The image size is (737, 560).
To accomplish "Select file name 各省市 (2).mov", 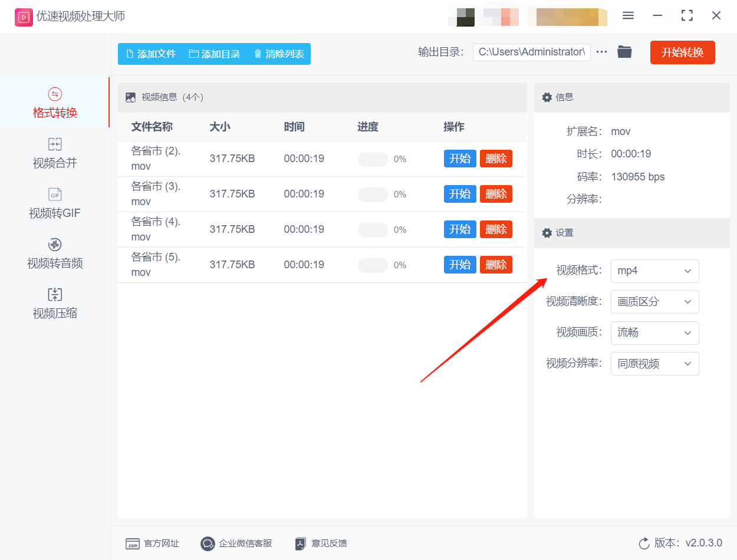I will click(156, 159).
